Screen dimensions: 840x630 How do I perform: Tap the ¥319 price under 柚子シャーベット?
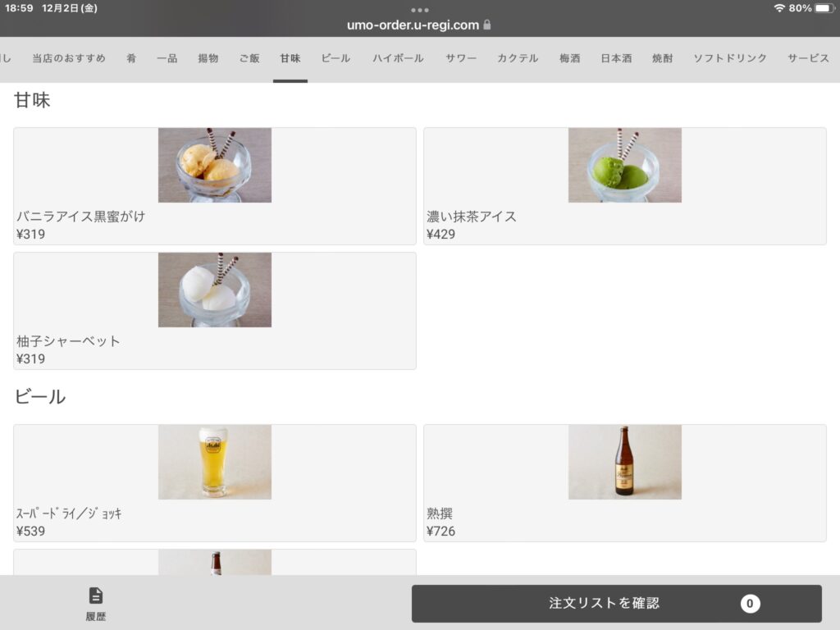30,359
